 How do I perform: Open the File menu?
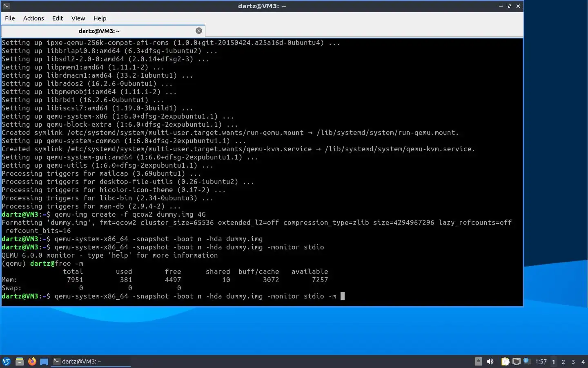click(x=10, y=18)
